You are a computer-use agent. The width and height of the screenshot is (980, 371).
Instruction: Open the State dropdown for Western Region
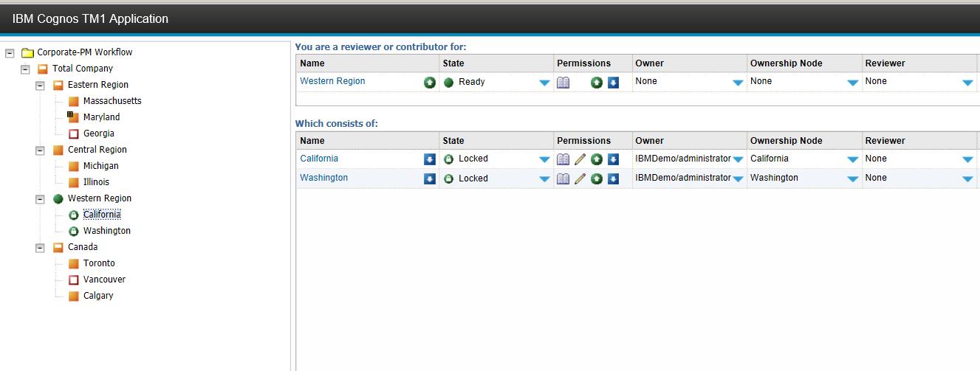[x=544, y=83]
